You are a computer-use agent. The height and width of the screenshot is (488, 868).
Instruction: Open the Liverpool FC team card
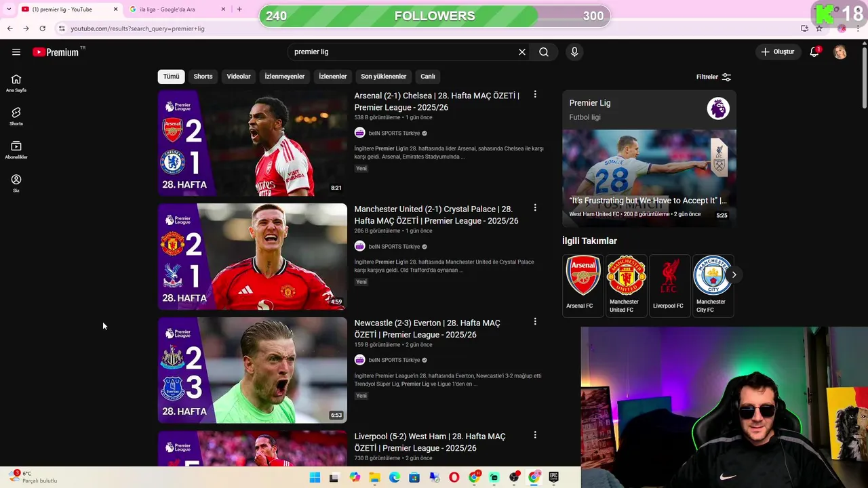(670, 285)
